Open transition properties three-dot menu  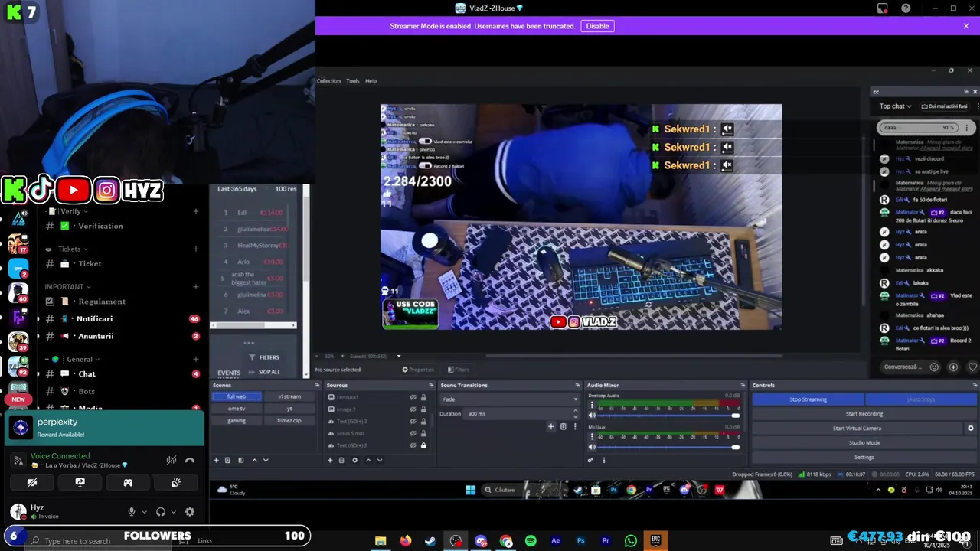(x=575, y=426)
